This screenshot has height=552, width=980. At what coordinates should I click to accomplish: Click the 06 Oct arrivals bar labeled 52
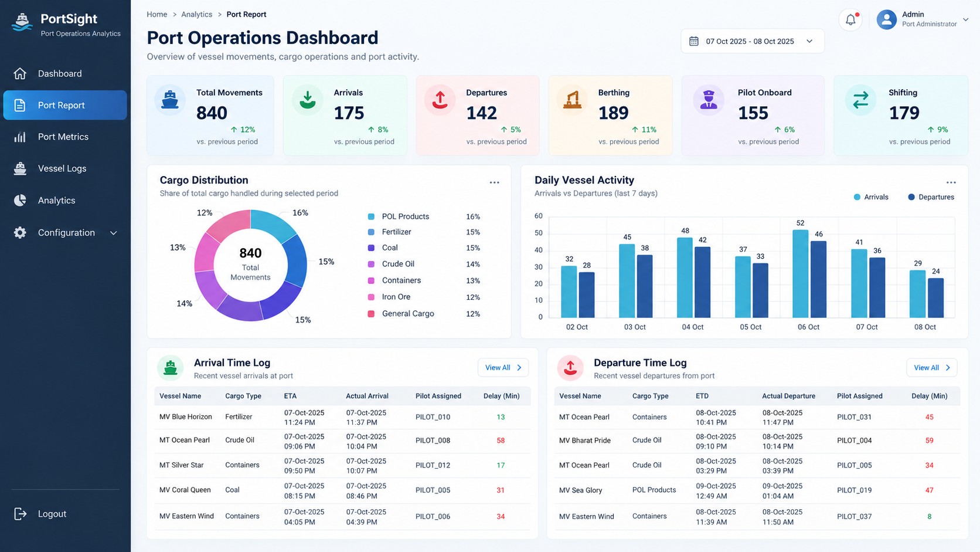(x=800, y=273)
